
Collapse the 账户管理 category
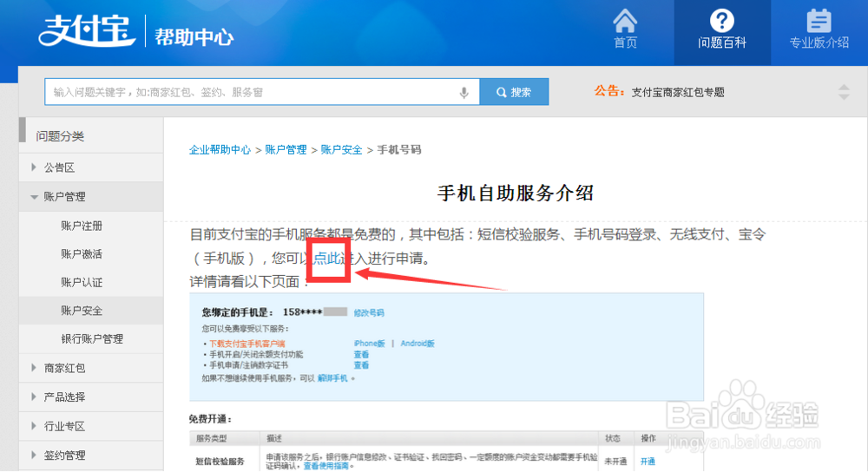tap(91, 196)
